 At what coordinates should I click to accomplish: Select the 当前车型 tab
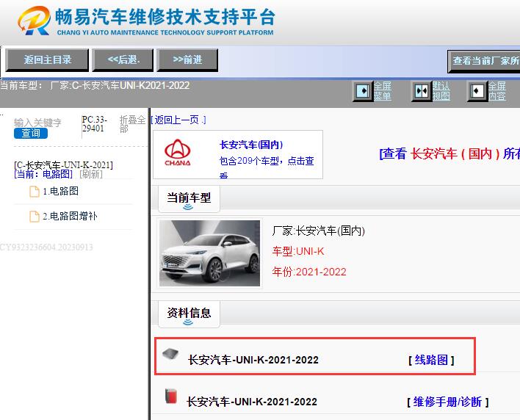(x=189, y=199)
